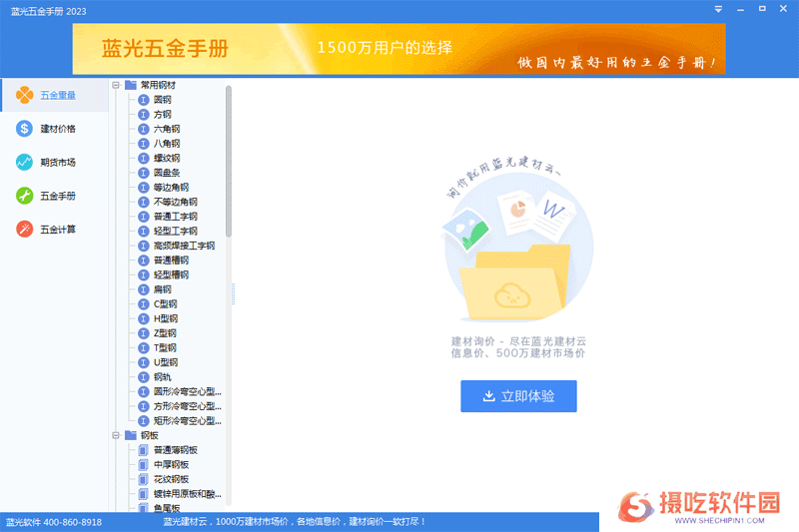This screenshot has width=799, height=532.
Task: Click the blue folder icon of 常用钢材
Action: point(131,85)
